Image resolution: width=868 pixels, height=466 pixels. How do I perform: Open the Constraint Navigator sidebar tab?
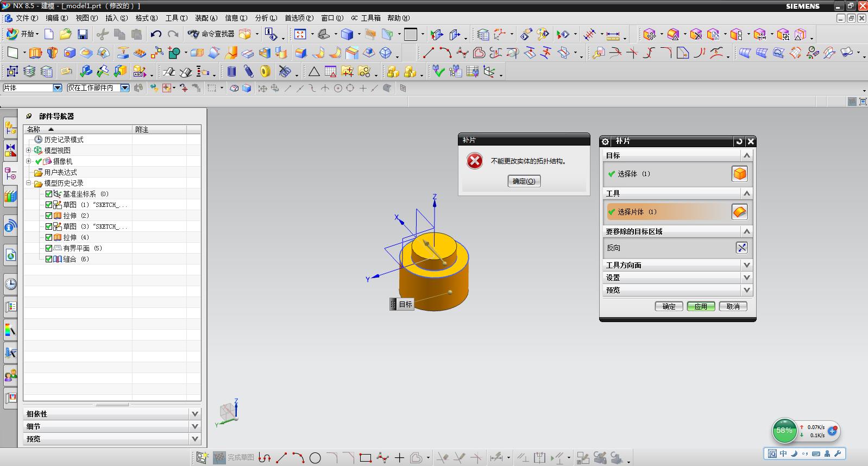pos(10,151)
